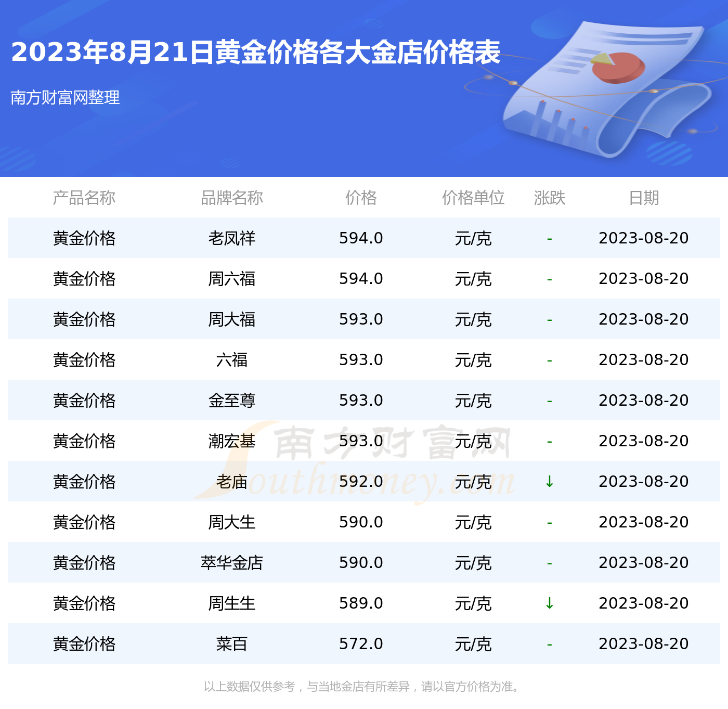Viewport: 728px width, 709px height.
Task: Click date 2023-08-20 in 菜百 row
Action: click(x=644, y=644)
